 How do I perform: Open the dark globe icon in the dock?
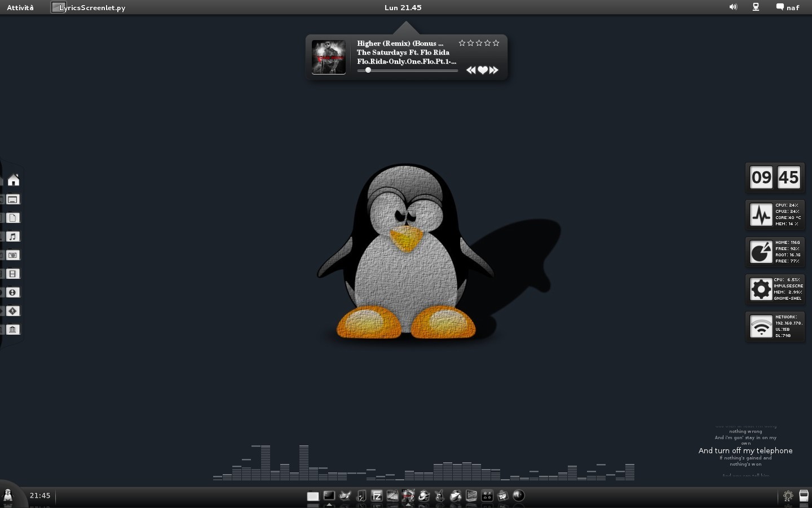click(519, 496)
